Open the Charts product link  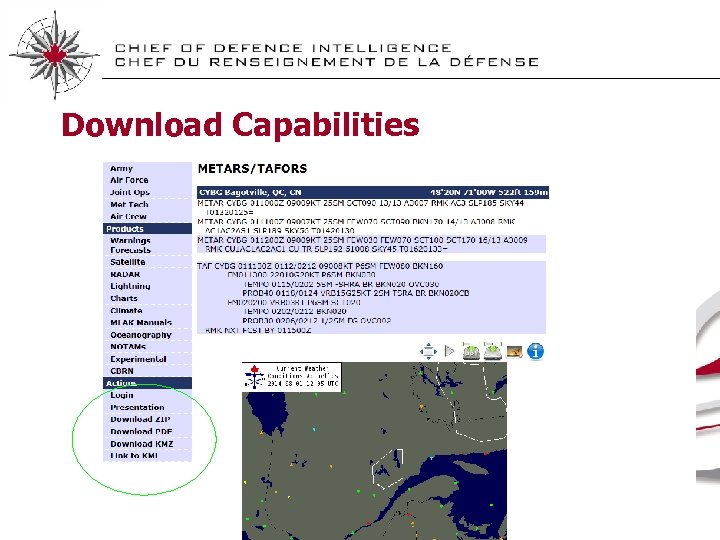click(x=124, y=298)
